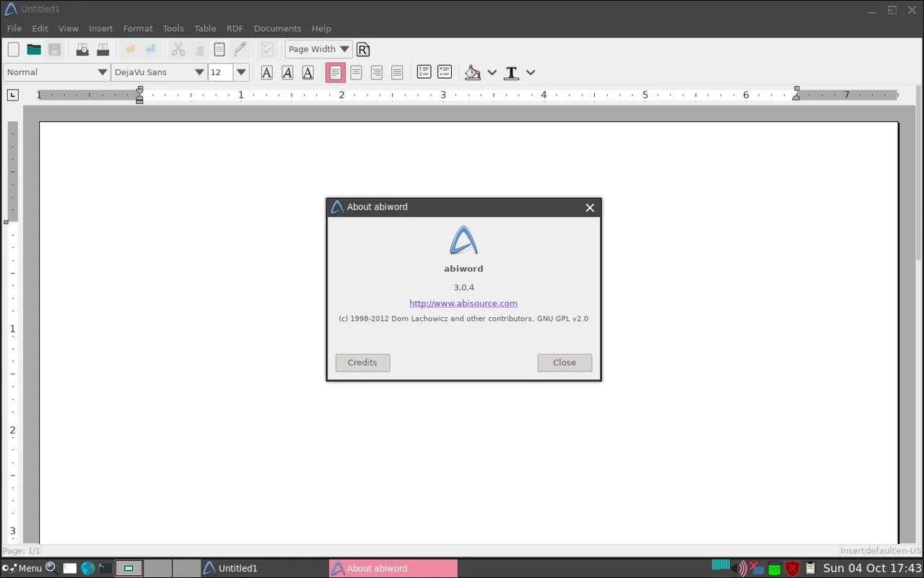The image size is (924, 578).
Task: Click the RDF 'R' document icon
Action: (x=363, y=49)
